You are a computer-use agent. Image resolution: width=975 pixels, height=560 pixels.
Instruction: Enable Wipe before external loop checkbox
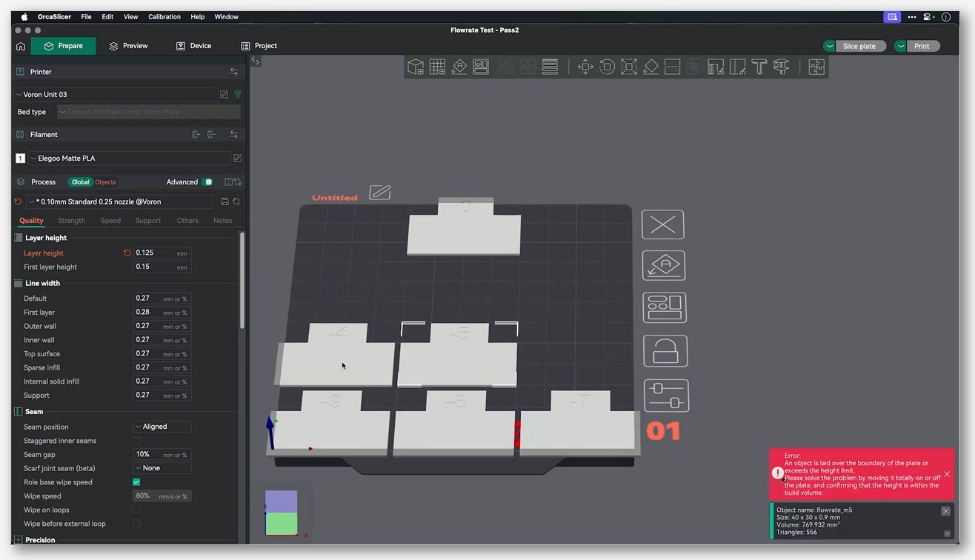(136, 524)
